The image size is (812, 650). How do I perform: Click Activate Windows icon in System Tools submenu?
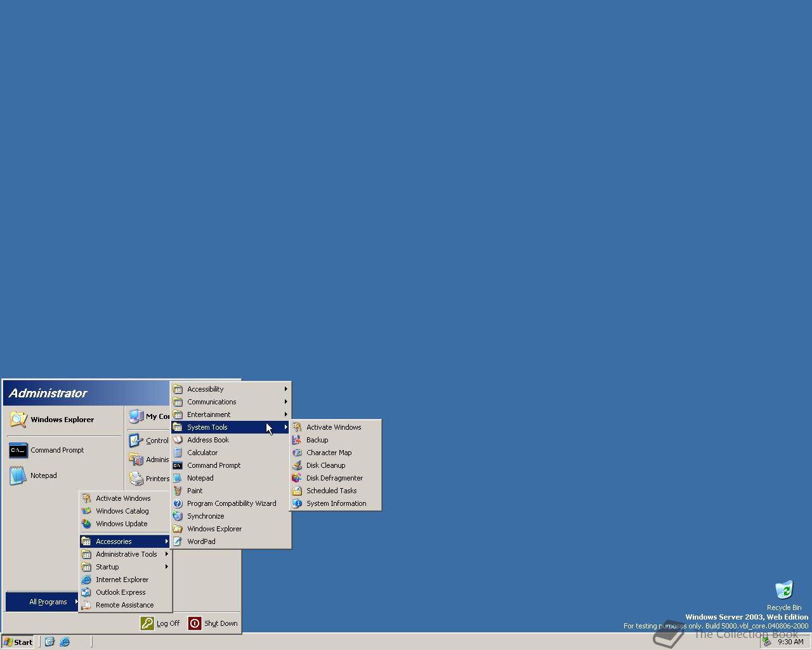pos(297,427)
